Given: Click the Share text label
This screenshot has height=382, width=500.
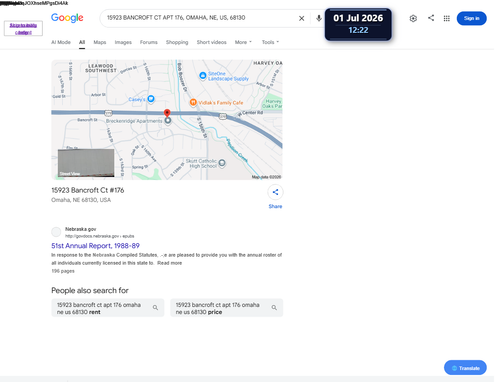Looking at the screenshot, I should pos(275,206).
